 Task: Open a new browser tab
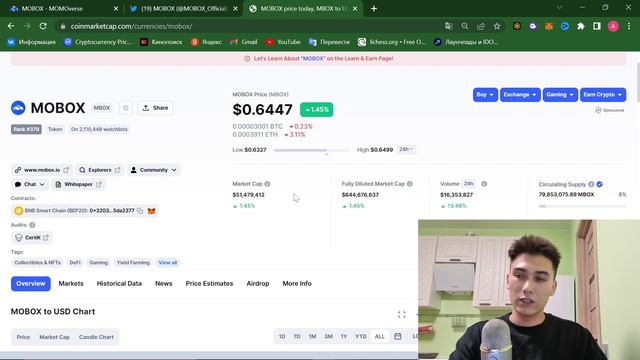point(374,9)
